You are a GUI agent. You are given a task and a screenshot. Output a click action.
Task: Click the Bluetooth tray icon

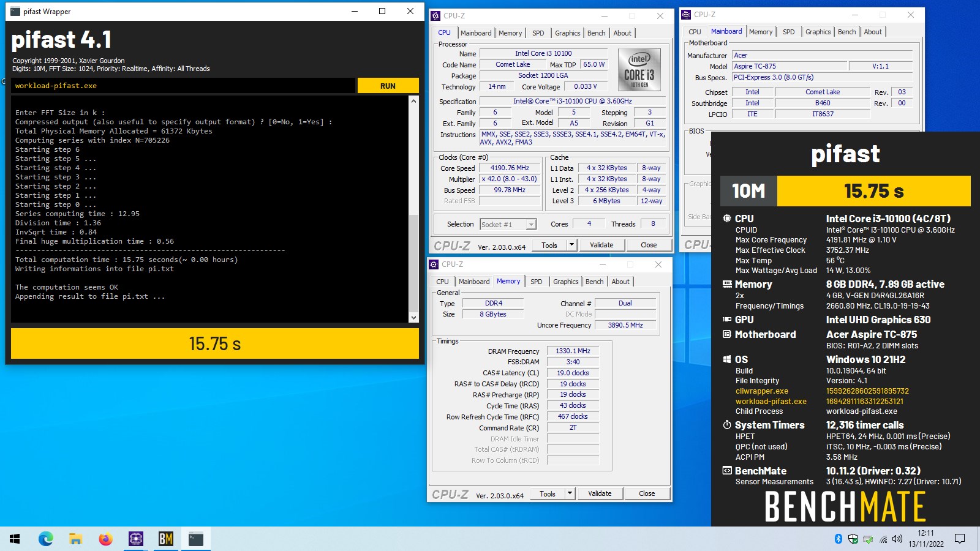839,539
